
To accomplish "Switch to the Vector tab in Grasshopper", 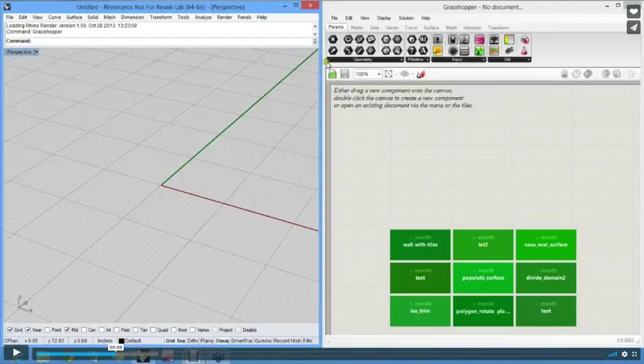I will [392, 28].
